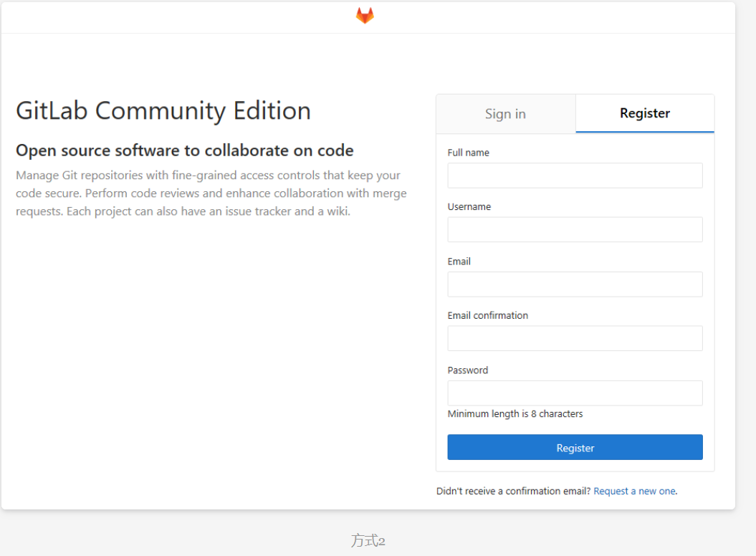Click the blue Register button

574,447
